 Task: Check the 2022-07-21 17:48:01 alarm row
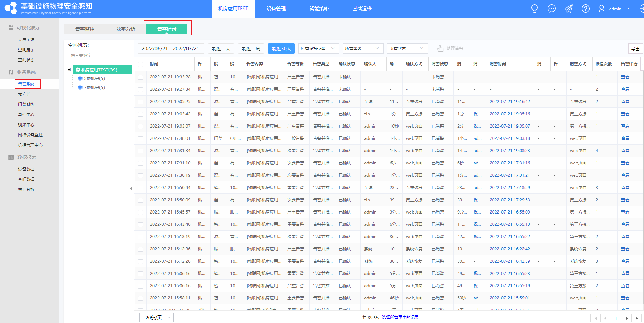pyautogui.click(x=140, y=139)
